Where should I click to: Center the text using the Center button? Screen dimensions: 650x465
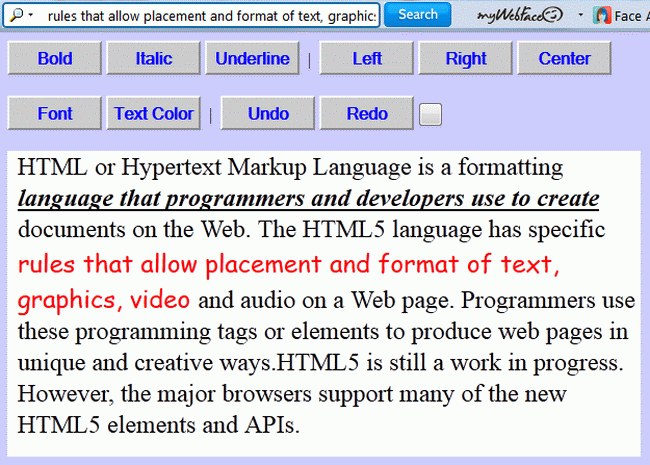coord(564,58)
